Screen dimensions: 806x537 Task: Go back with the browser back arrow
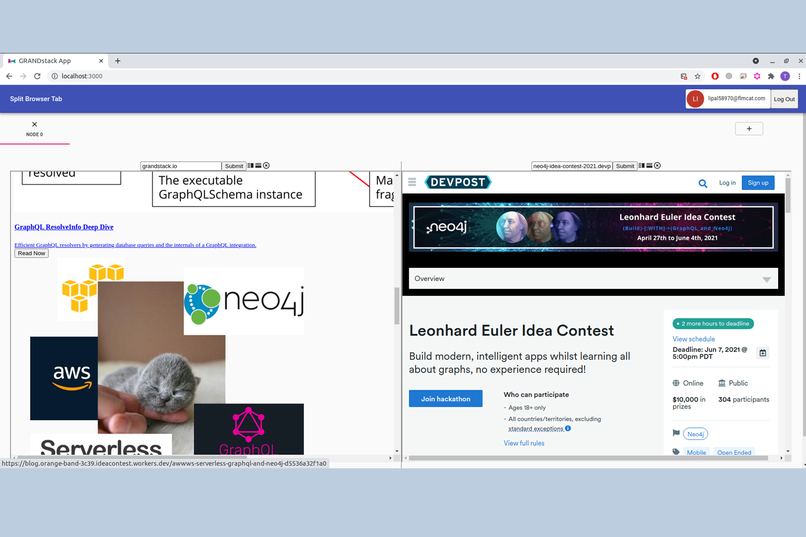(9, 76)
